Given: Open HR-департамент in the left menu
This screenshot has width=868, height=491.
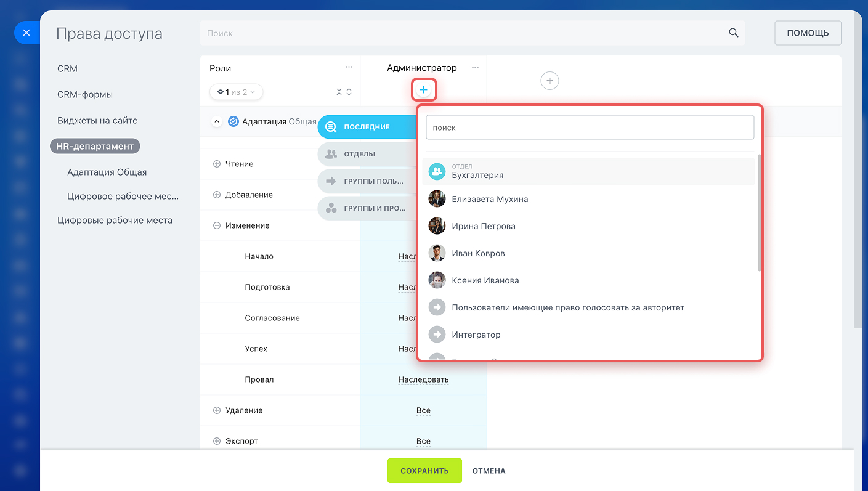Looking at the screenshot, I should click(95, 146).
